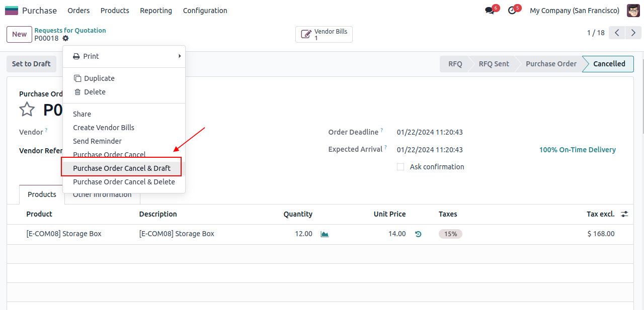Switch to the Products tab

(42, 194)
